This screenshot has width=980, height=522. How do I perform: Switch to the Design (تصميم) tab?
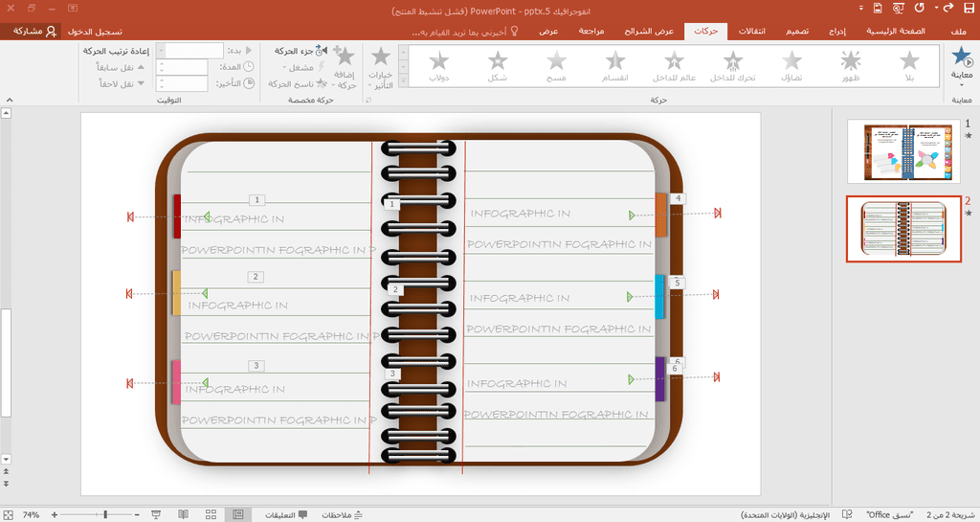tap(797, 32)
